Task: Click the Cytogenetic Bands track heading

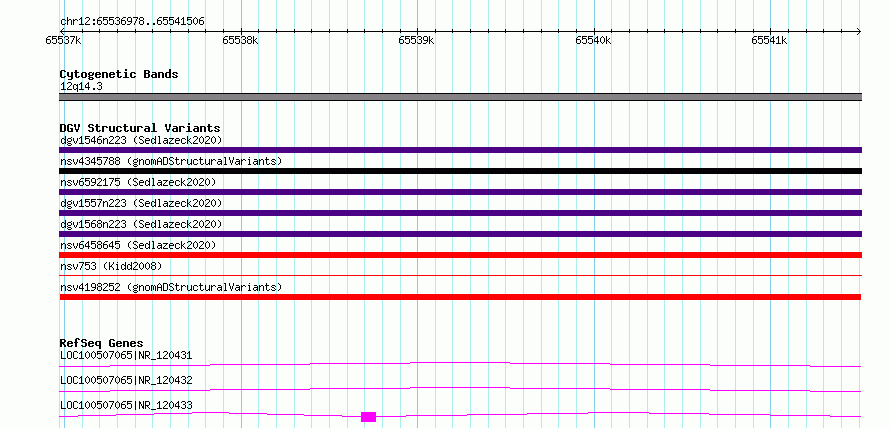Action: pyautogui.click(x=119, y=74)
